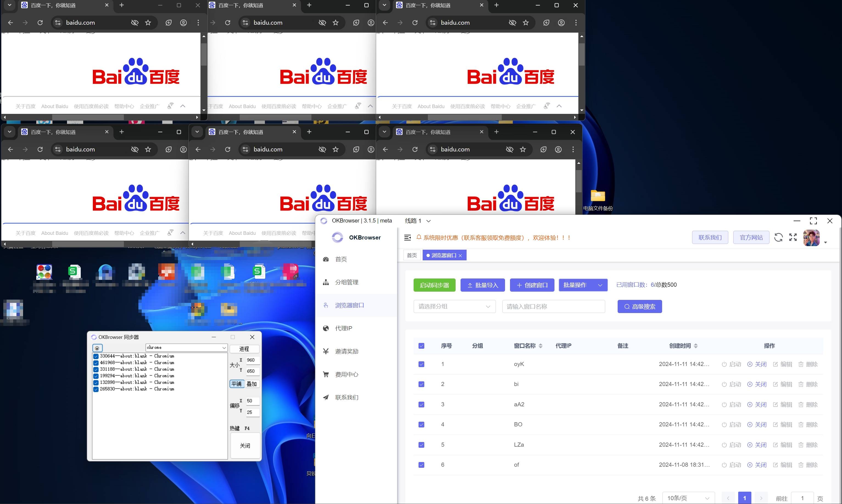Click site info icon in bottom-middle Baidu window
The width and height of the screenshot is (842, 504).
click(x=245, y=150)
